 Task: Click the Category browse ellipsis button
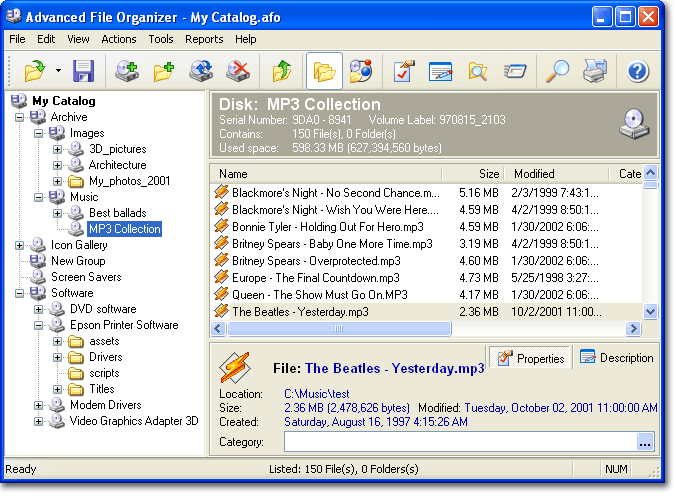(x=645, y=442)
